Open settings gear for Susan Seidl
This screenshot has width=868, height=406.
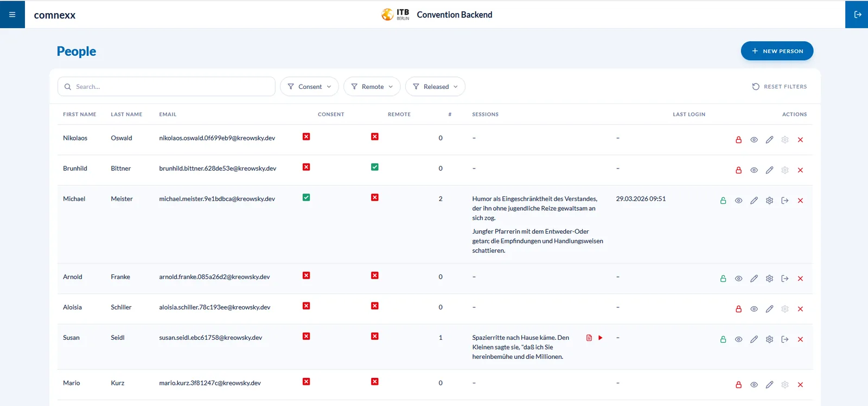pos(769,339)
